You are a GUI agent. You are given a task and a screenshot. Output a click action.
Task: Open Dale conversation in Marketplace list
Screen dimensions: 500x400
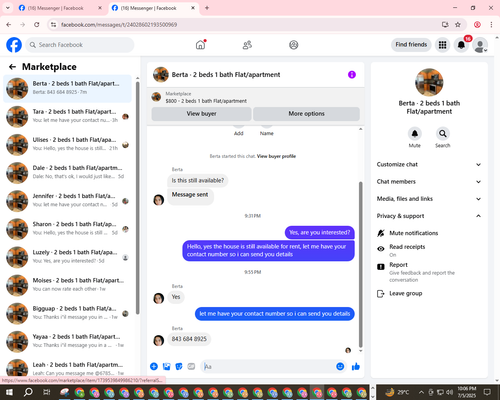point(67,173)
